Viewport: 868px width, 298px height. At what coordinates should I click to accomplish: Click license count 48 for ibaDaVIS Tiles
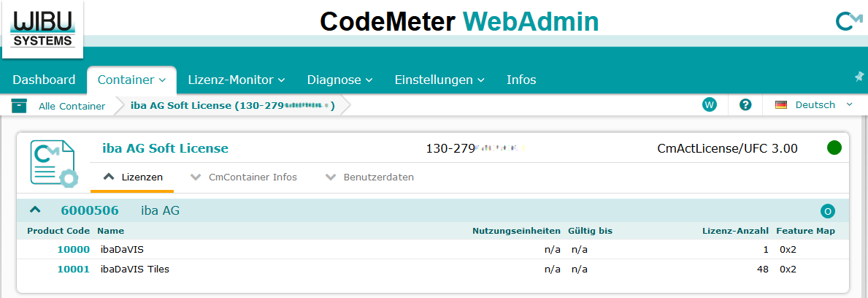point(763,270)
